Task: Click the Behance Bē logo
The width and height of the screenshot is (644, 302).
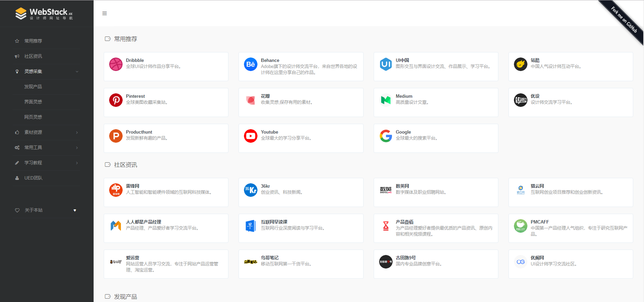Action: [x=251, y=64]
